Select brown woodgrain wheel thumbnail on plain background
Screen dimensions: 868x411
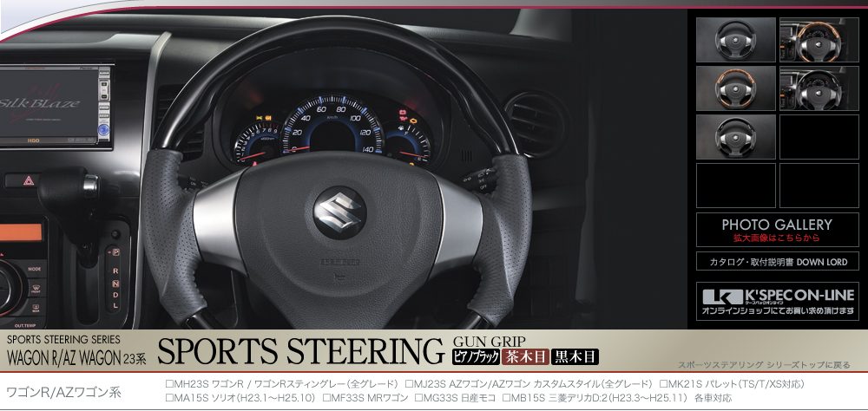(x=735, y=88)
